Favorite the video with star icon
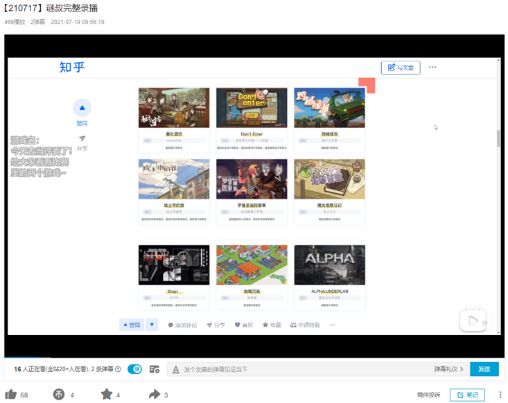This screenshot has height=403, width=508. [x=107, y=394]
